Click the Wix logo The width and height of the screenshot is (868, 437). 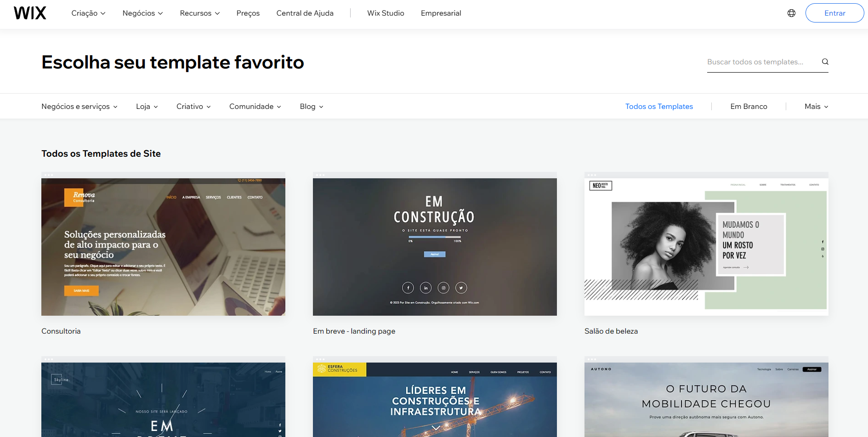(x=30, y=13)
